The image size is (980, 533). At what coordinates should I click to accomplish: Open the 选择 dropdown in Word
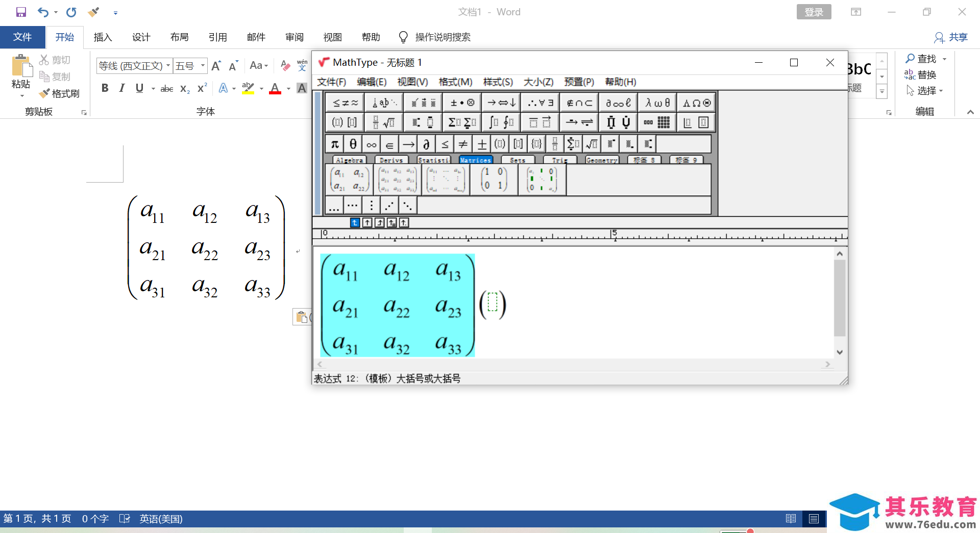point(925,90)
